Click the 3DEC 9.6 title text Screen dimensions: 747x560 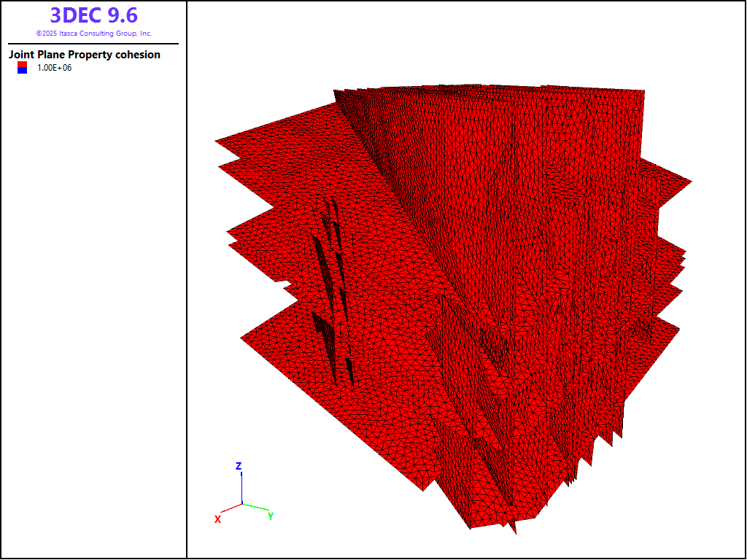click(93, 15)
